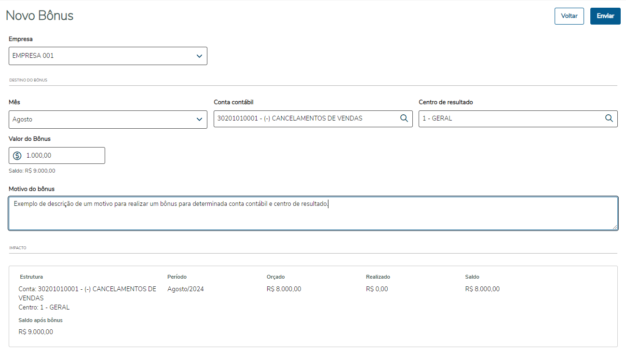626x364 pixels.
Task: Click the Orçado column header
Action: coord(276,277)
